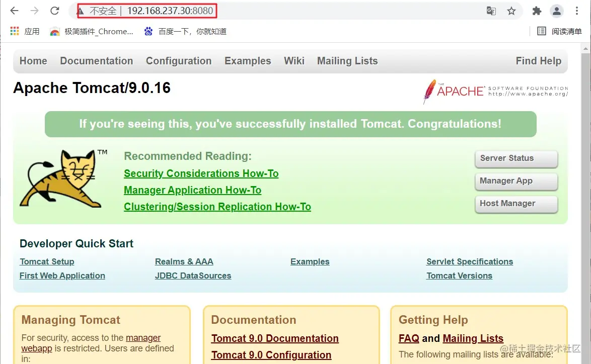Open the Home nav item
Screen dimensions: 591x364
[33, 61]
